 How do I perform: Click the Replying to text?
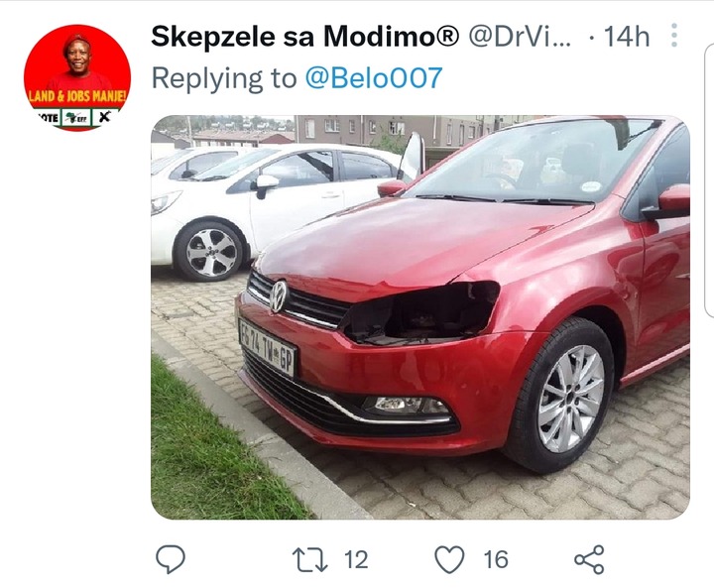pos(224,78)
